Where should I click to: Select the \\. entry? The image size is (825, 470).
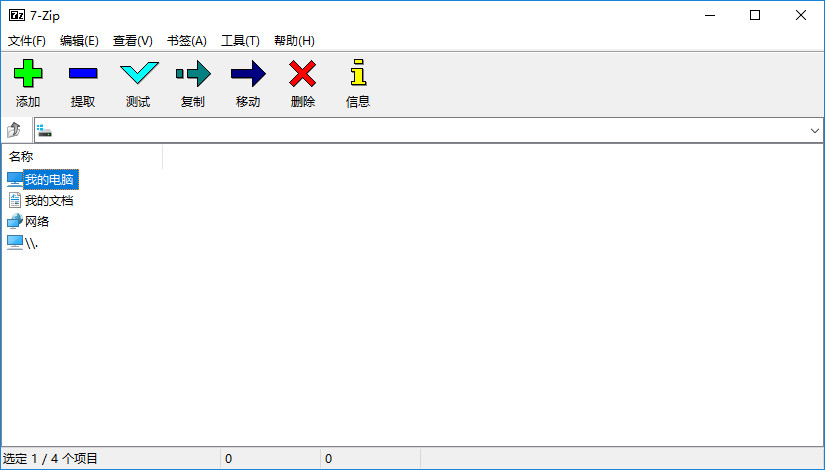(x=32, y=243)
